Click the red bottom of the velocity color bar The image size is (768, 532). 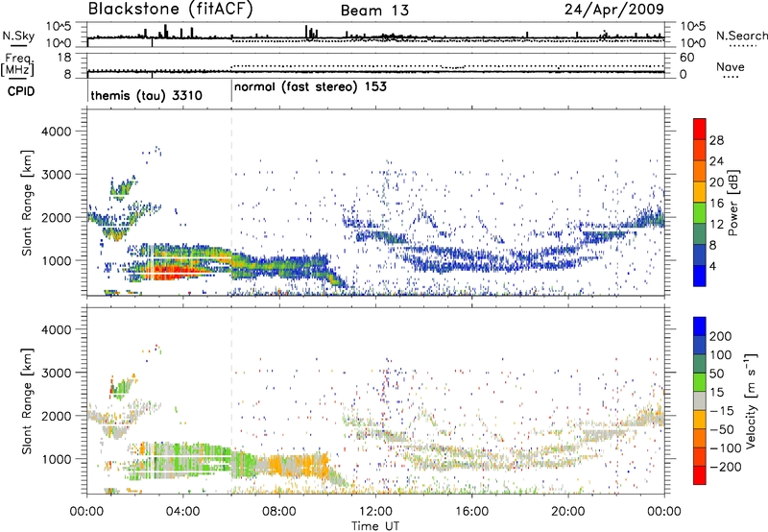coord(700,475)
